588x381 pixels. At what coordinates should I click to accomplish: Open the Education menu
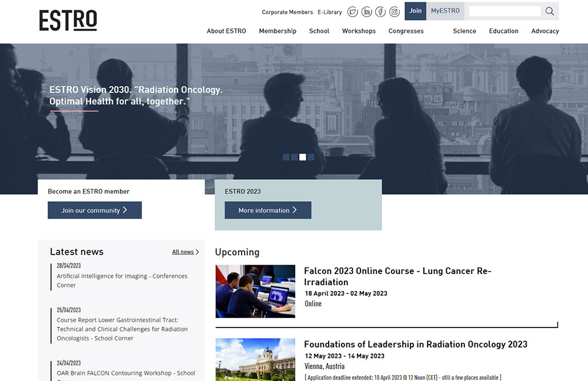(x=504, y=31)
